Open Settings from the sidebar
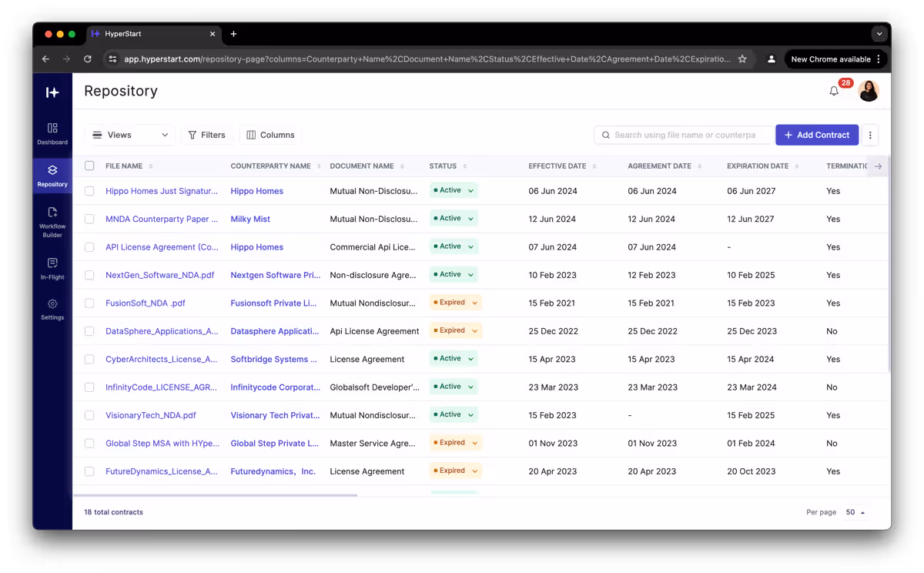 (x=52, y=308)
